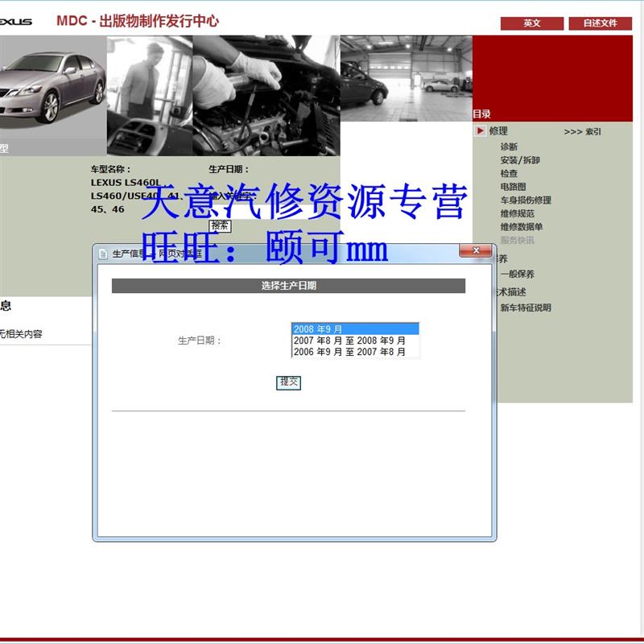This screenshot has height=644, width=644.
Task: Select 2006 年9 月 至 2007 年8 月 option
Action: [355, 352]
